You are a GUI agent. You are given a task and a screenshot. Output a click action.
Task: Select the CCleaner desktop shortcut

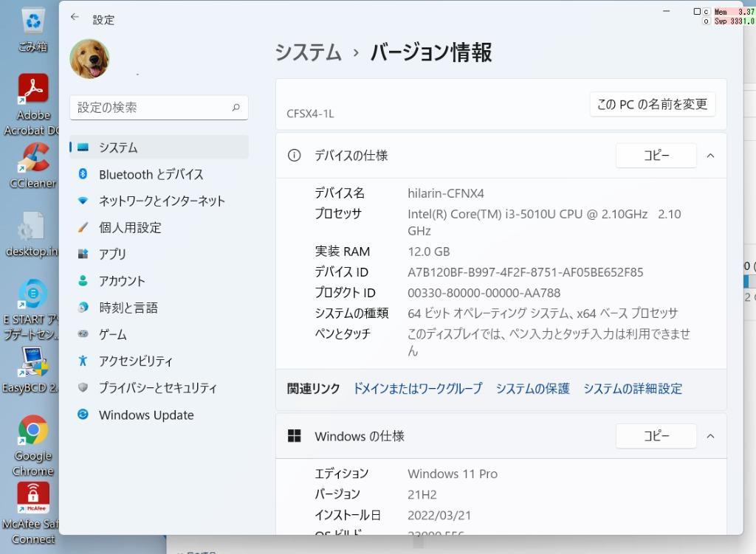coord(32,166)
